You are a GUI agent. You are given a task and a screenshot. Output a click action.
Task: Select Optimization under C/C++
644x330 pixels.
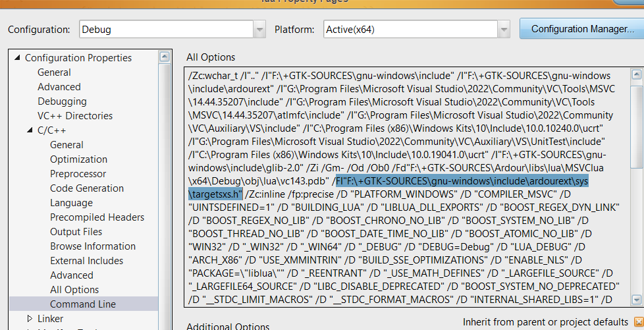[78, 159]
